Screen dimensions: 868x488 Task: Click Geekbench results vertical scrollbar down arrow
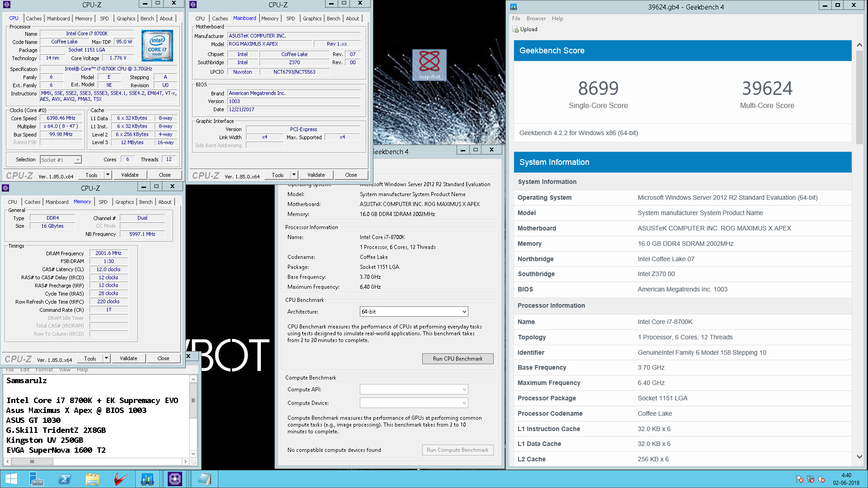tap(859, 457)
